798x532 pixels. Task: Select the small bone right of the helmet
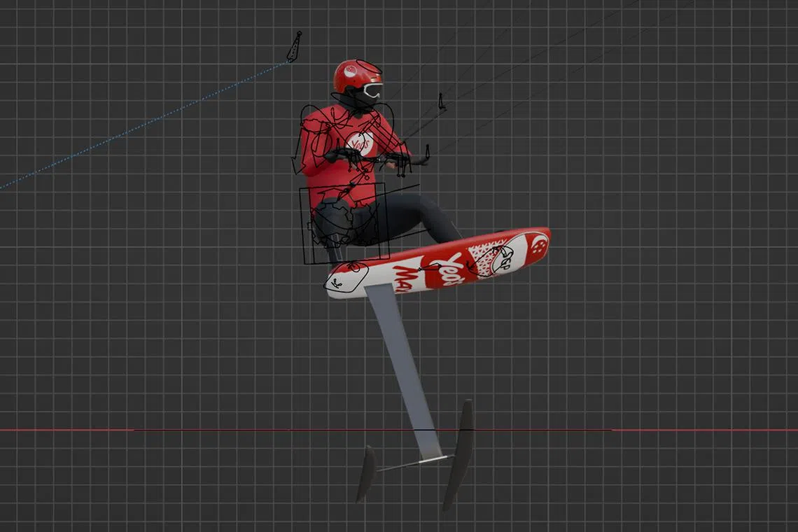(x=441, y=102)
